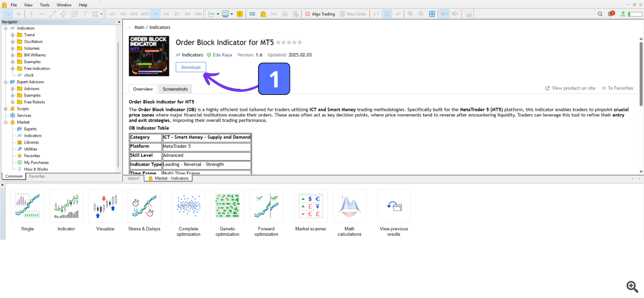Screen dimensions: 644x298
Task: Expand the Scripts node in Navigator
Action: pyautogui.click(x=6, y=109)
